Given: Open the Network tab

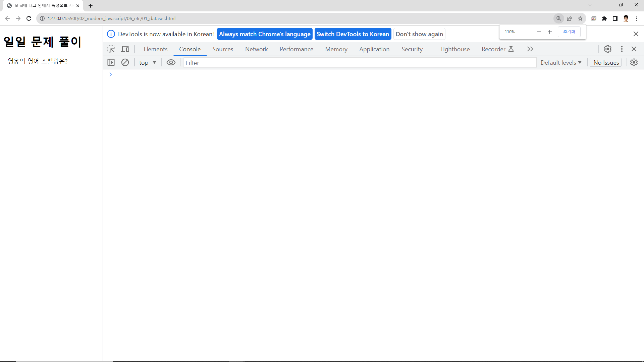Looking at the screenshot, I should 256,49.
